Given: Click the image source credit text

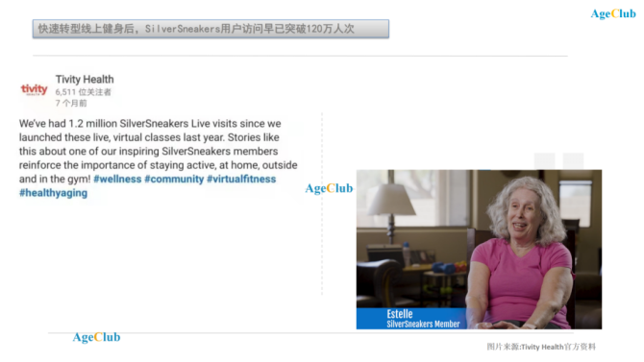Looking at the screenshot, I should pyautogui.click(x=541, y=347).
